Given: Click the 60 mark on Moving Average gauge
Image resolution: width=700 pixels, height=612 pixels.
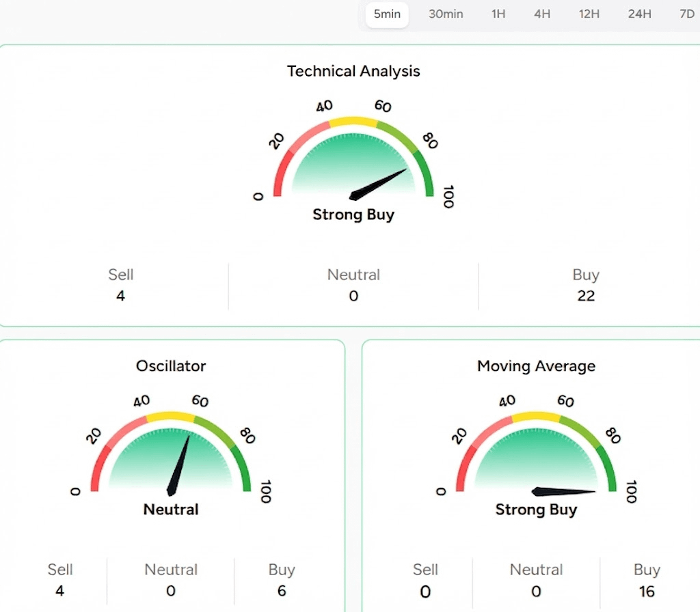Looking at the screenshot, I should click(565, 401).
